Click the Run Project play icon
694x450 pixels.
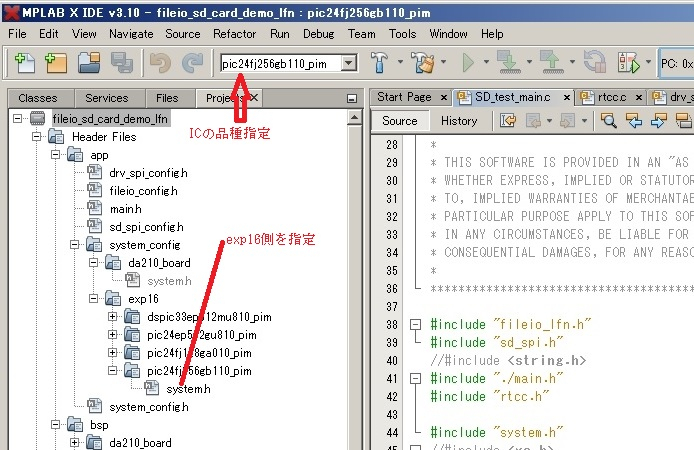[467, 62]
